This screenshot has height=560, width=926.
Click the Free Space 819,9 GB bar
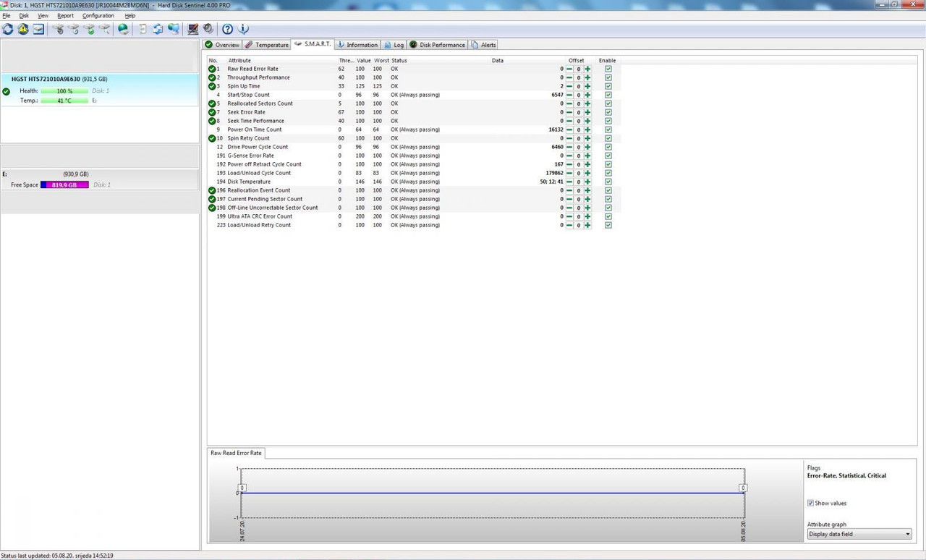[64, 185]
